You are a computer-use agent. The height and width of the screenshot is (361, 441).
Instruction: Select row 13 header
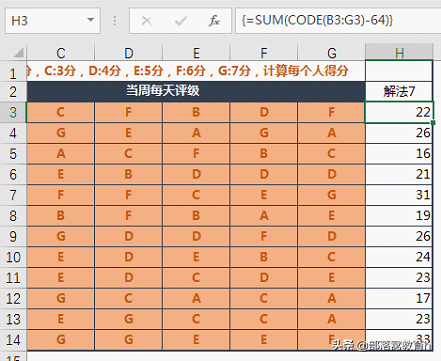(13, 319)
